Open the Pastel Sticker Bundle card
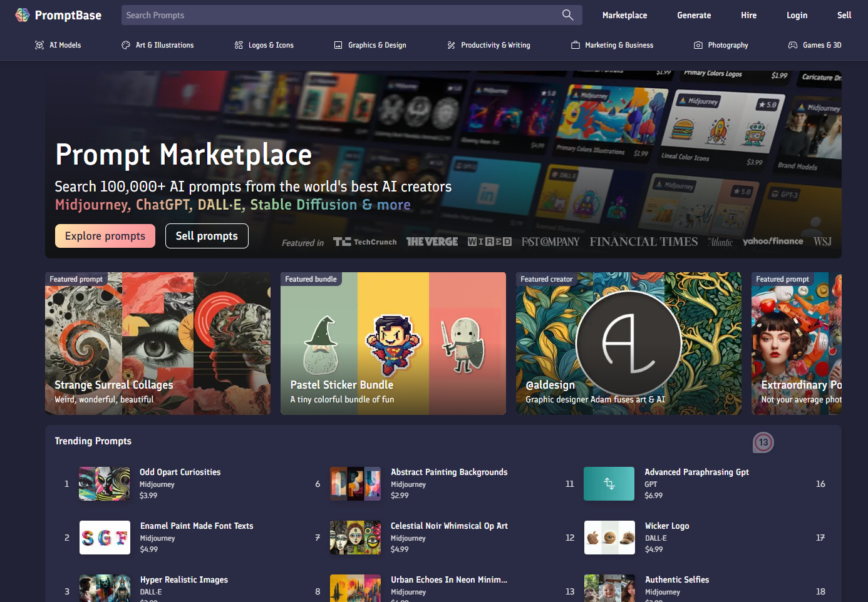This screenshot has height=602, width=868. pos(393,344)
